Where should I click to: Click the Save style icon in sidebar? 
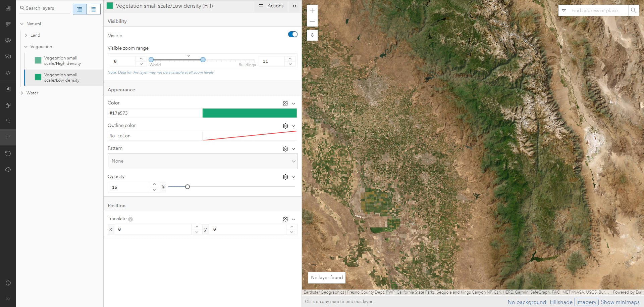pyautogui.click(x=8, y=89)
